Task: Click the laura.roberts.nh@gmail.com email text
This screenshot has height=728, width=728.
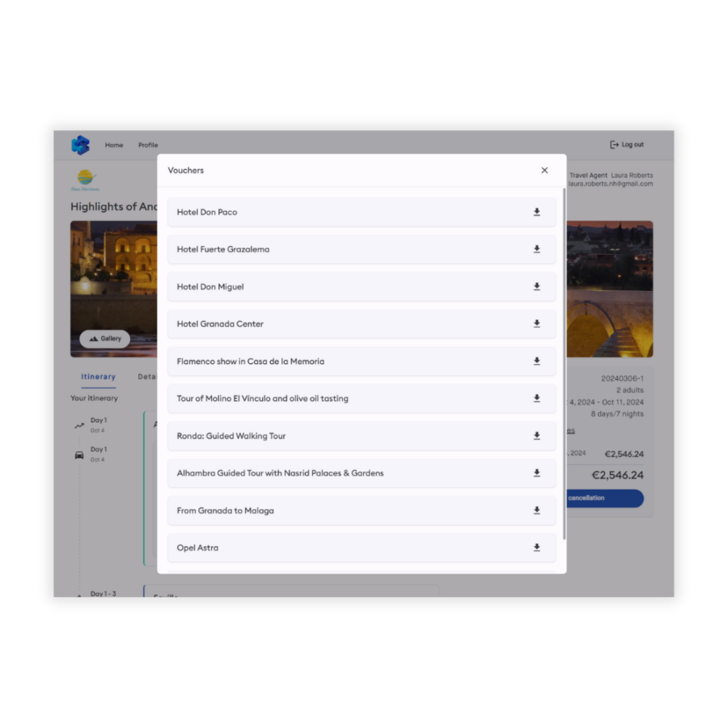Action: click(611, 184)
